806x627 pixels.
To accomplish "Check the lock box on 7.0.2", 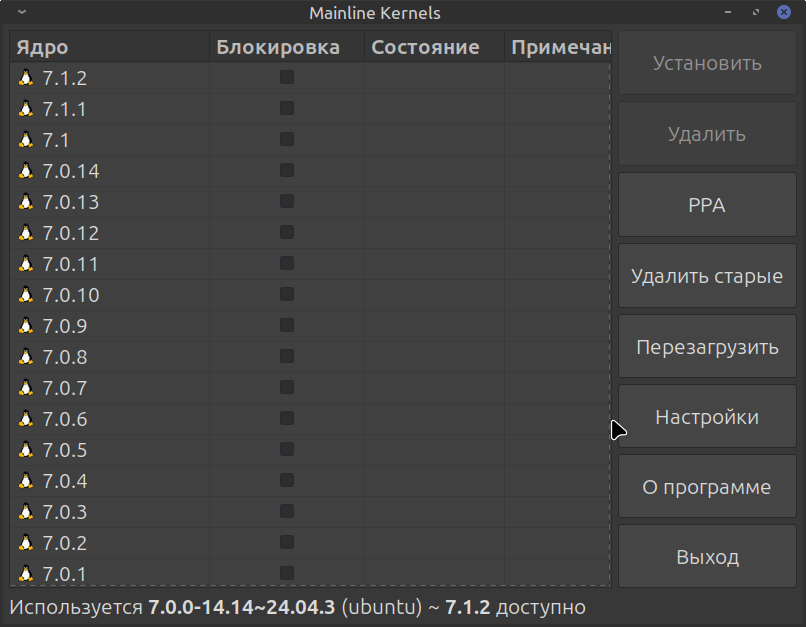I will tap(287, 542).
